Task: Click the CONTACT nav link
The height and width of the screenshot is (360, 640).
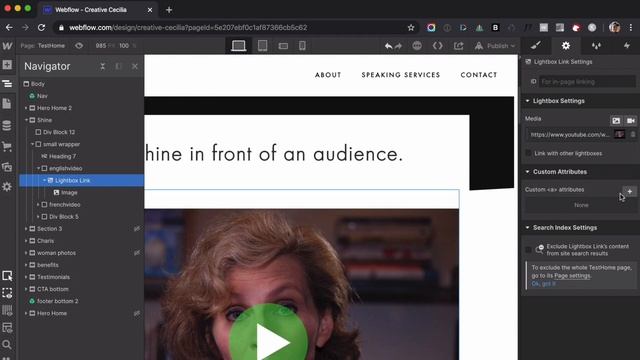Action: (x=479, y=75)
